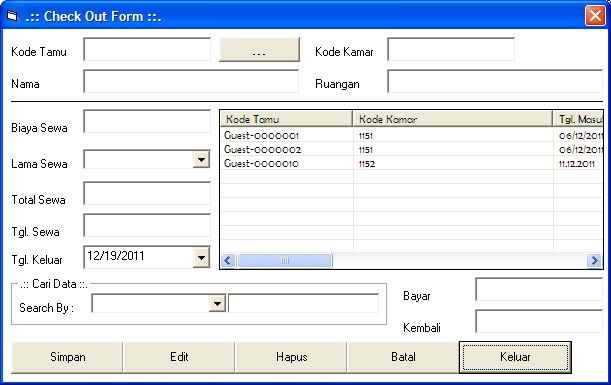
Task: Click the grid's left scroll arrow
Action: click(x=228, y=260)
